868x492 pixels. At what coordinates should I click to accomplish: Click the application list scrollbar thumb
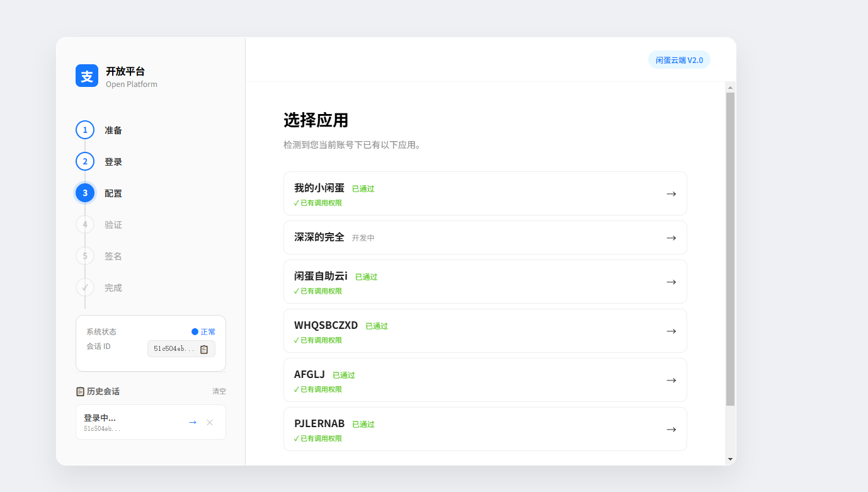[731, 249]
